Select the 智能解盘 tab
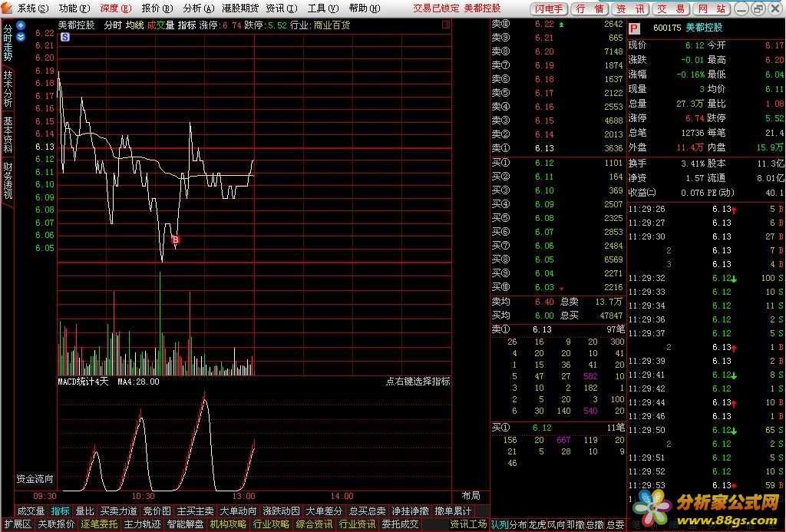The width and height of the screenshot is (786, 532). (x=185, y=524)
